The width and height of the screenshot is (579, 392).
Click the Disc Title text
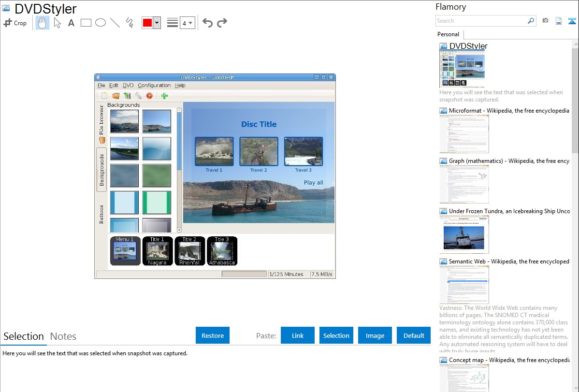pyautogui.click(x=259, y=124)
